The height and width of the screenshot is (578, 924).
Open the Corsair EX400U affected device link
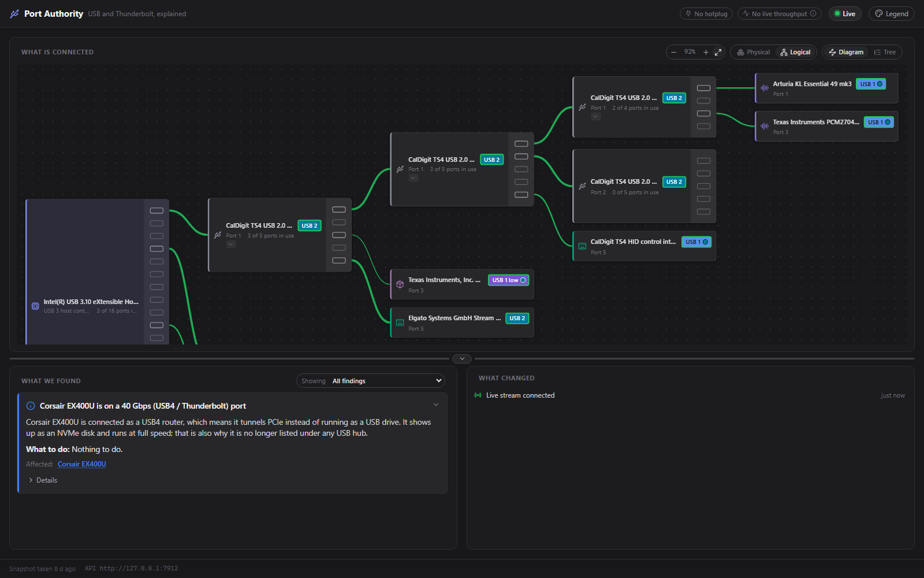click(x=82, y=464)
